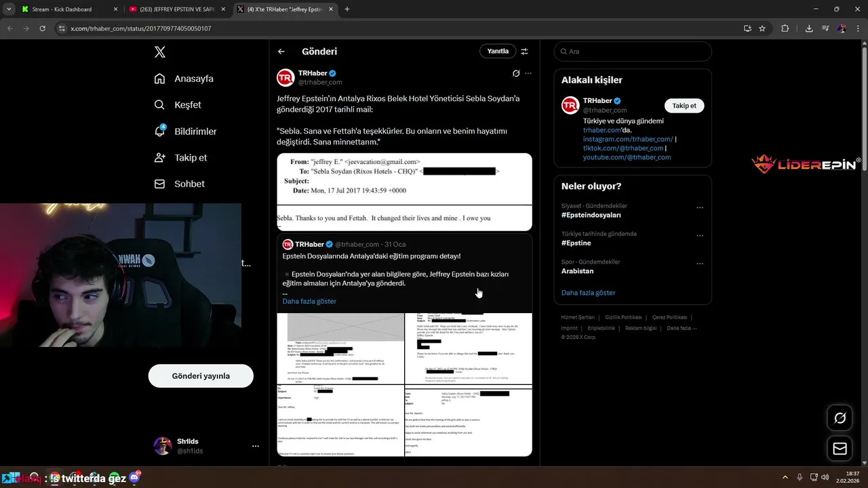Open more options for #Epsteindosyaları trend
Viewport: 868px width, 488px height.
[x=700, y=207]
